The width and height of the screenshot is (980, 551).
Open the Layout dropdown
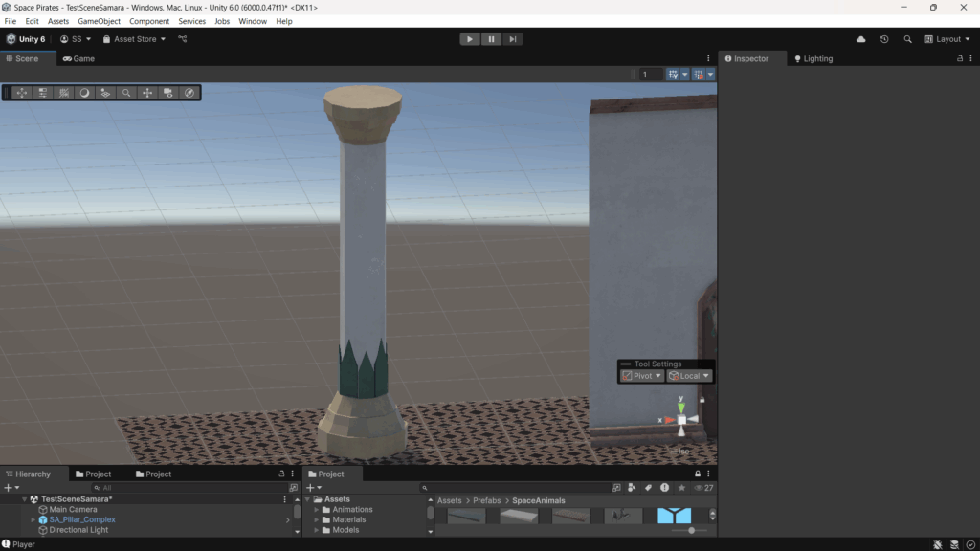pos(947,39)
